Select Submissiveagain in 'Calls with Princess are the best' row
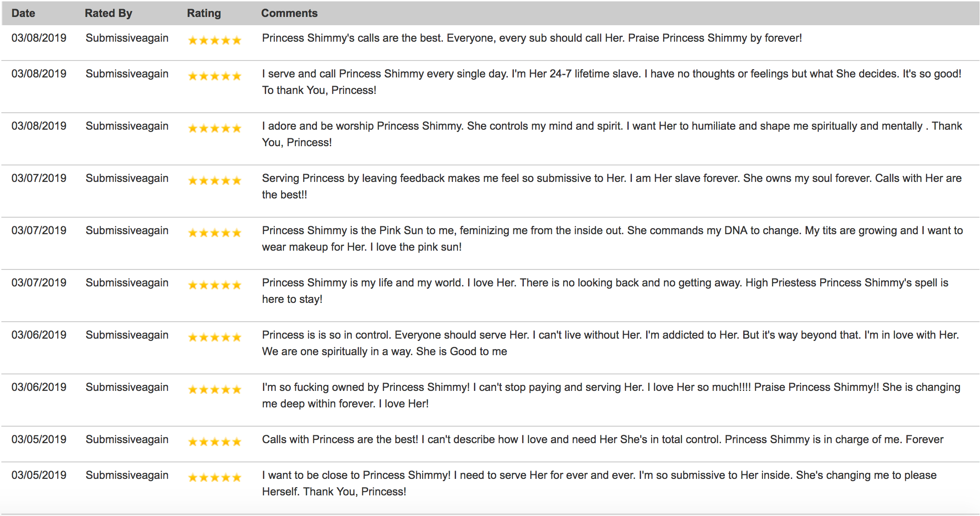The height and width of the screenshot is (516, 980). [127, 440]
